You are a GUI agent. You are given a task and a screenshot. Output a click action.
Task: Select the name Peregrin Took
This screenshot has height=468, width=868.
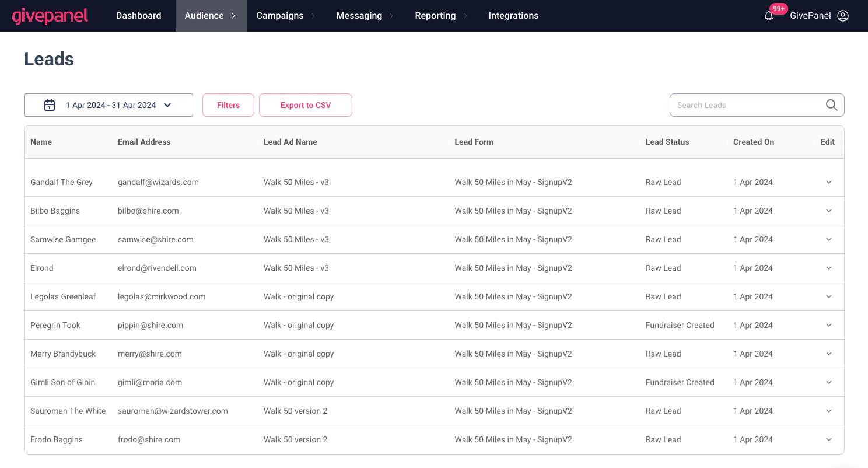[x=55, y=325]
